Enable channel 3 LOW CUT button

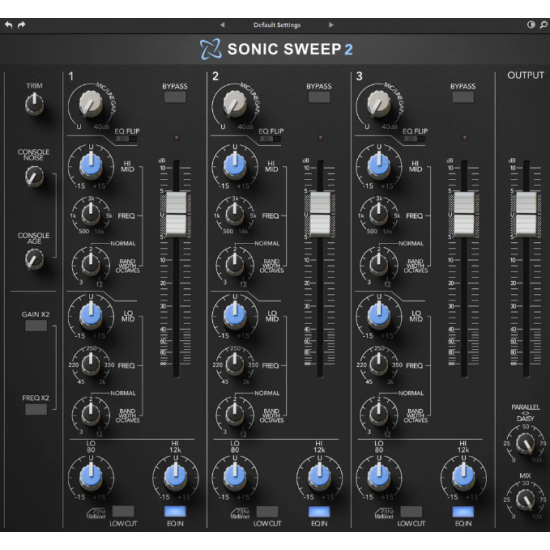pos(411,512)
